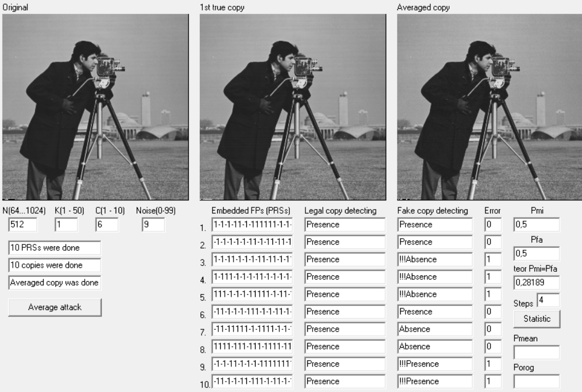Click the empty Porog field
This screenshot has width=582, height=392.
coord(537,381)
